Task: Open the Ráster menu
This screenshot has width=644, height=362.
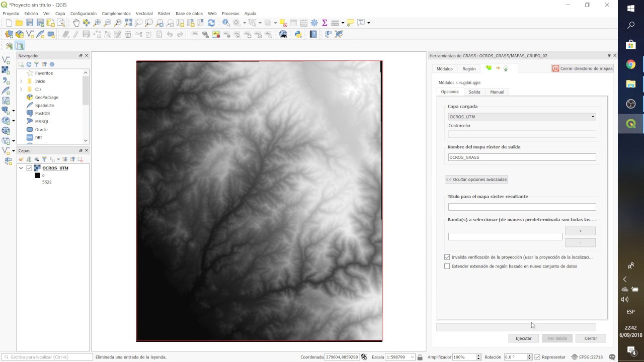Action: click(x=164, y=14)
